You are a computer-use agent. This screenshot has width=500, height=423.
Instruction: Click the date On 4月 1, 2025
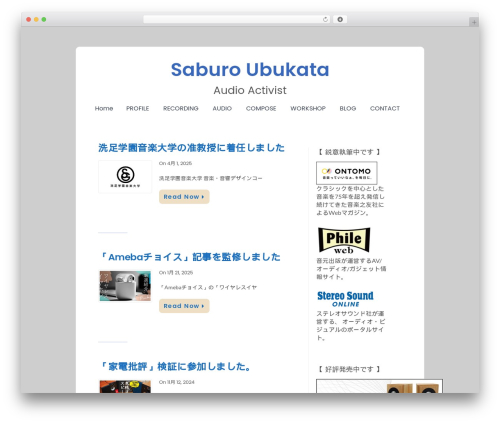pyautogui.click(x=175, y=163)
